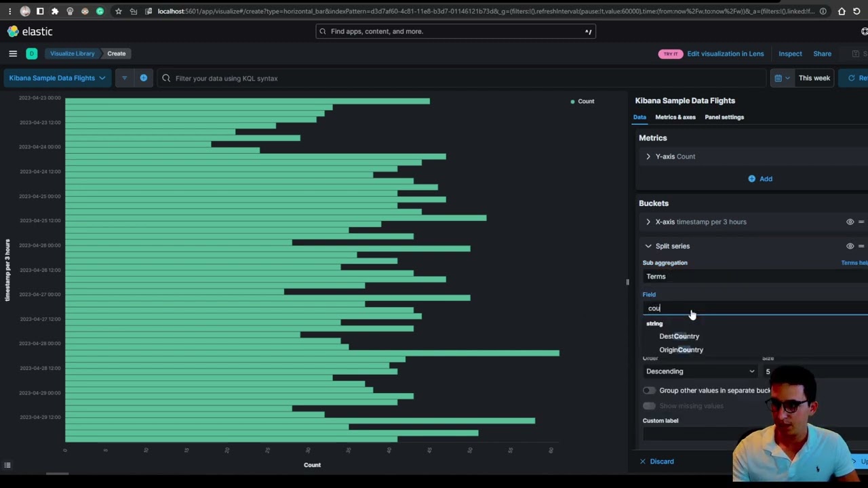The width and height of the screenshot is (868, 488).
Task: Click Edit visualization in Lens
Action: tap(726, 54)
